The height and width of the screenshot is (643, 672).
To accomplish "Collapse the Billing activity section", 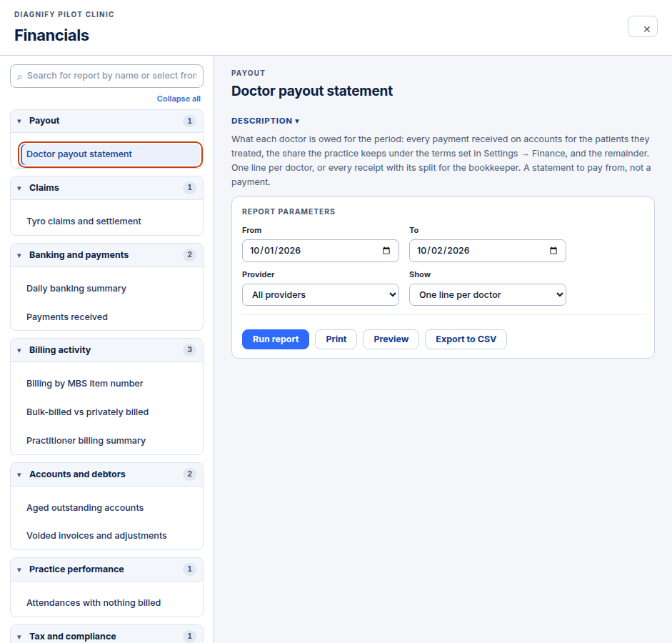I will point(106,350).
